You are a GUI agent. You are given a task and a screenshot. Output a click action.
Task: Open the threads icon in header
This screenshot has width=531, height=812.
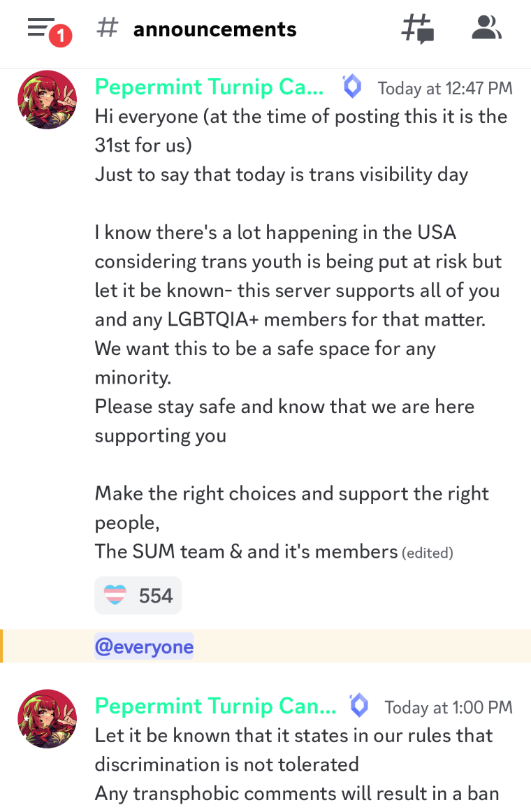[x=418, y=29]
